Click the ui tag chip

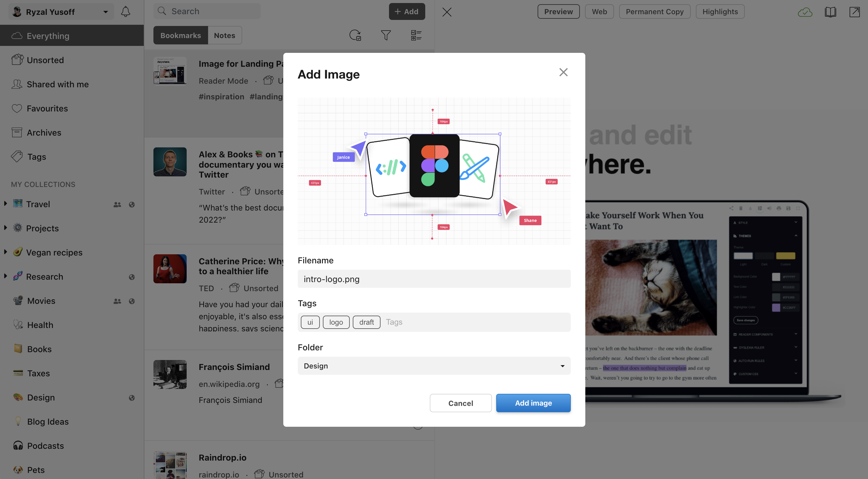pyautogui.click(x=310, y=322)
